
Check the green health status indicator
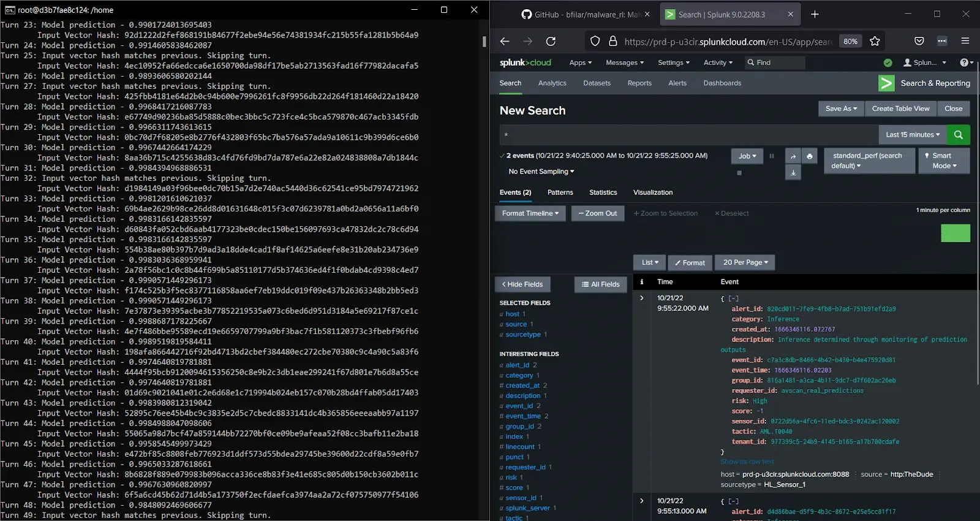click(888, 63)
